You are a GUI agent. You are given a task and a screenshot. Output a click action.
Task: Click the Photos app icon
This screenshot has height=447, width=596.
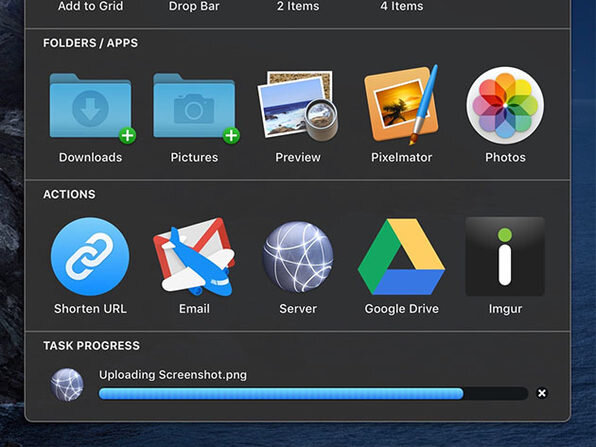coord(505,105)
